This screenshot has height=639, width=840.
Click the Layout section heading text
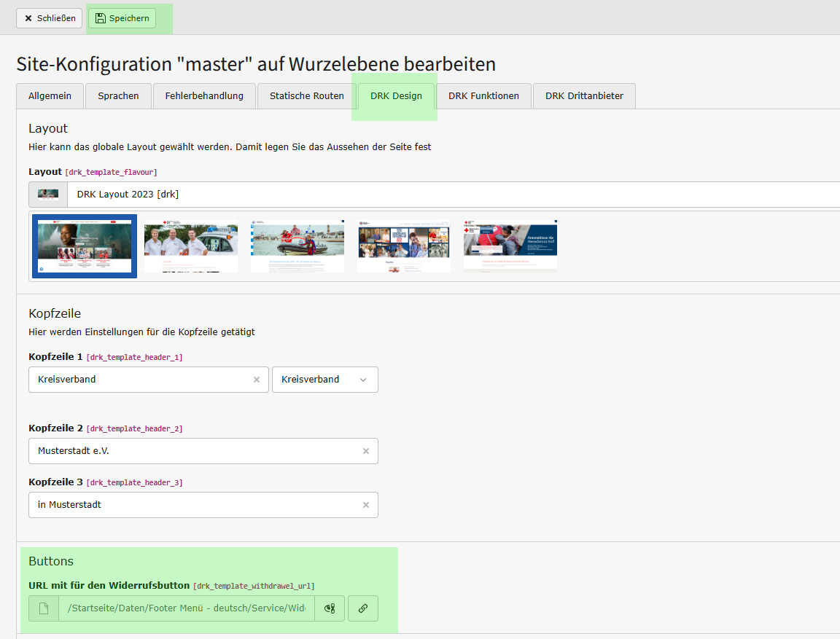[48, 128]
